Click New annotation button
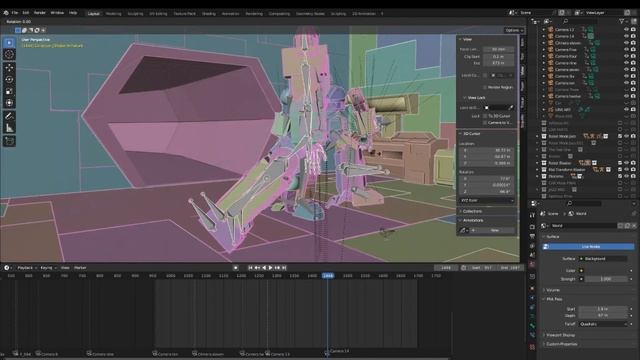 pos(494,230)
